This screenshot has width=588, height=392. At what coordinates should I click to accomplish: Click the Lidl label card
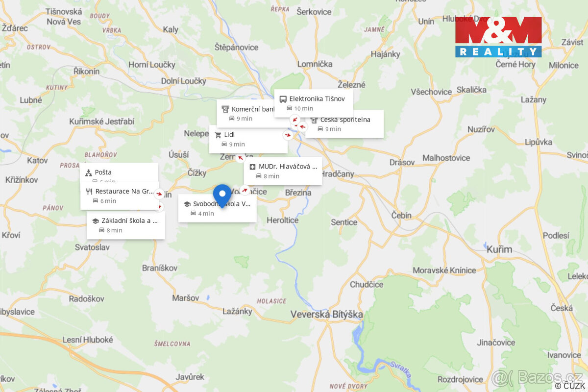pos(249,139)
